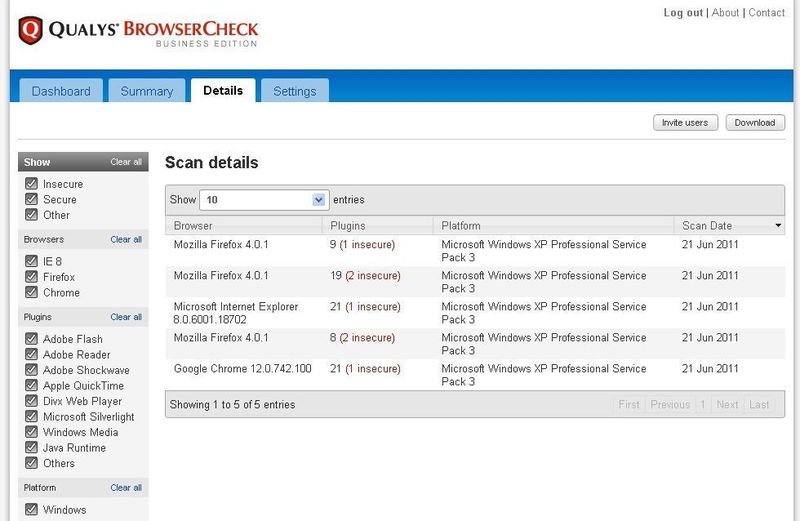The height and width of the screenshot is (521, 800).
Task: Click the Next pagination button
Action: click(x=727, y=405)
